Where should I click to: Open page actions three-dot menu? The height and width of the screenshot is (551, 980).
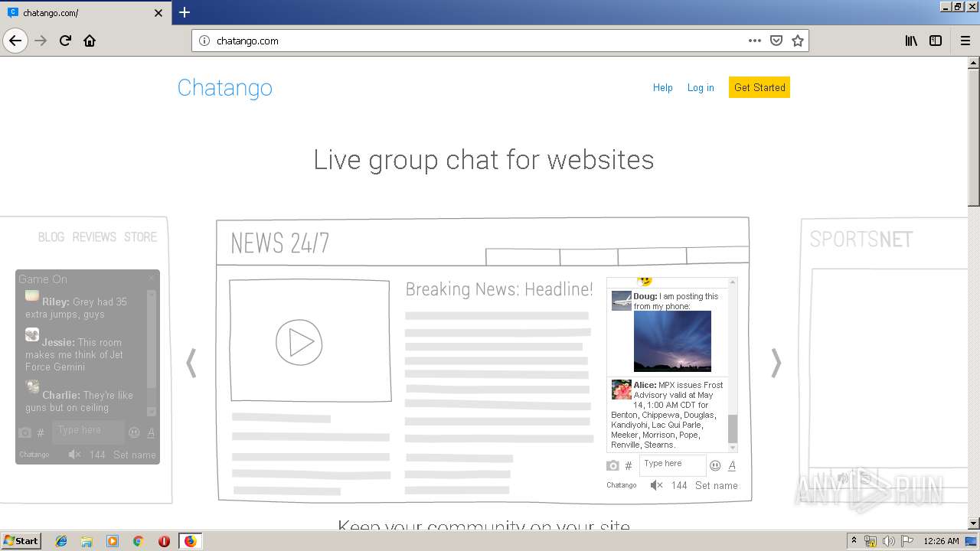(x=755, y=41)
